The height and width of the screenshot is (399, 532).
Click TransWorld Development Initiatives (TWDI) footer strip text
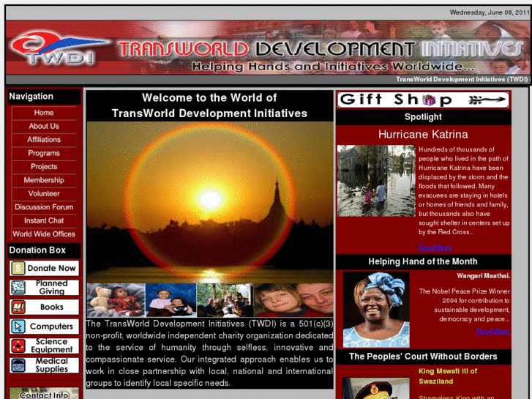(x=462, y=80)
